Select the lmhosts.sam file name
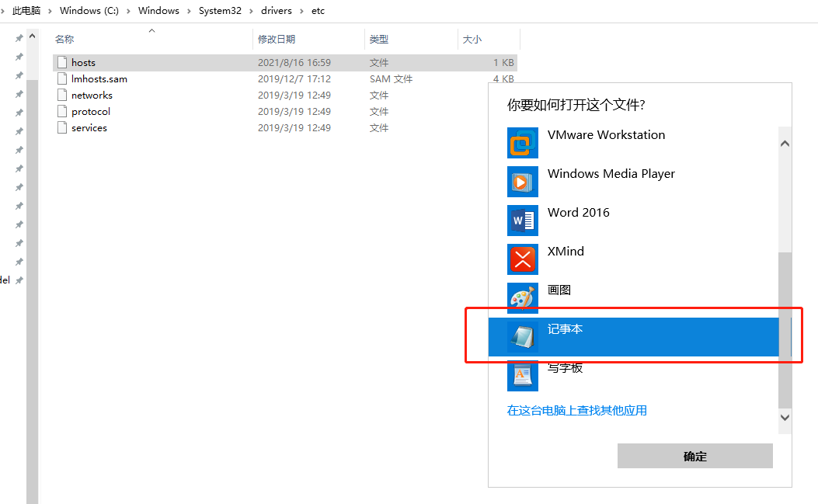 (99, 78)
